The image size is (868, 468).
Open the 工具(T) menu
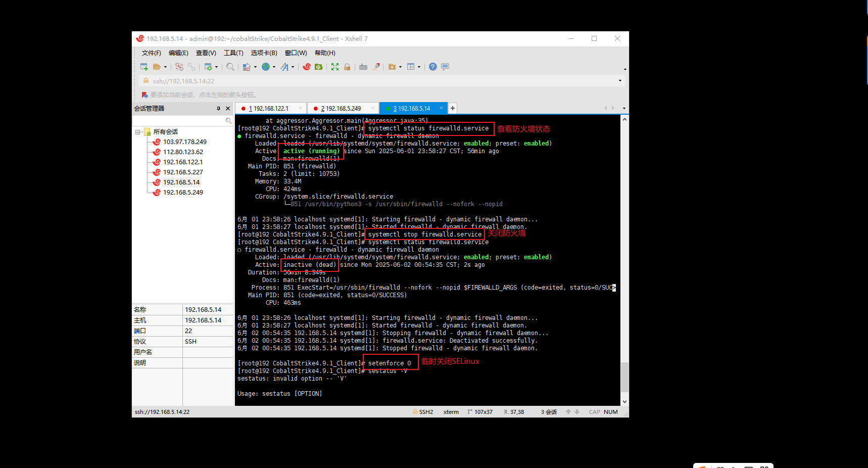[233, 53]
